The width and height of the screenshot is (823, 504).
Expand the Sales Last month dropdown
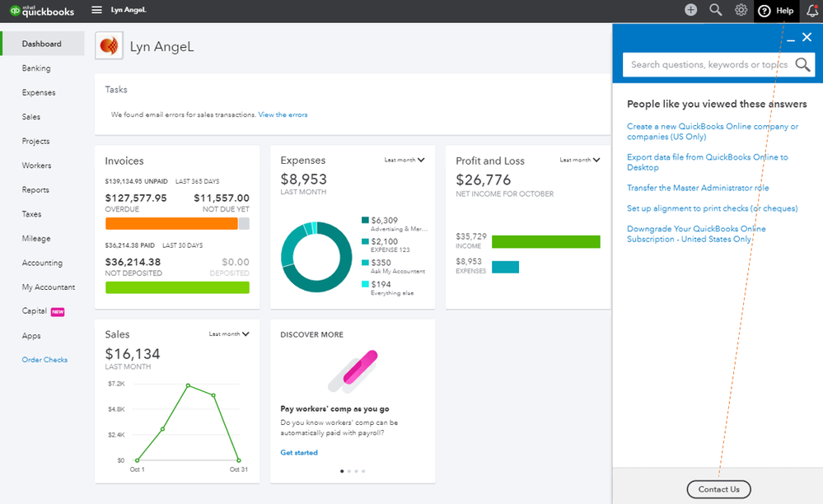pyautogui.click(x=229, y=334)
